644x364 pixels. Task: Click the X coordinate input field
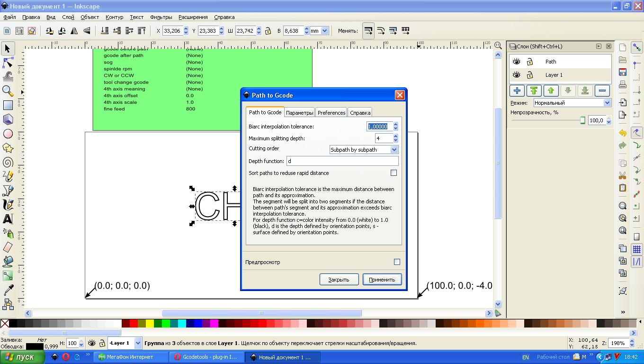(x=172, y=31)
